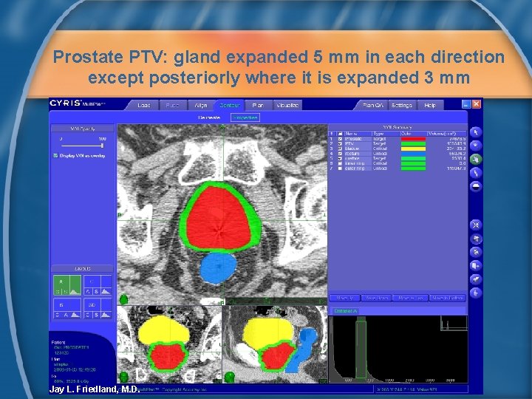The image size is (532, 399).
Task: Click the red prostate region in axial view
Action: pos(219,219)
